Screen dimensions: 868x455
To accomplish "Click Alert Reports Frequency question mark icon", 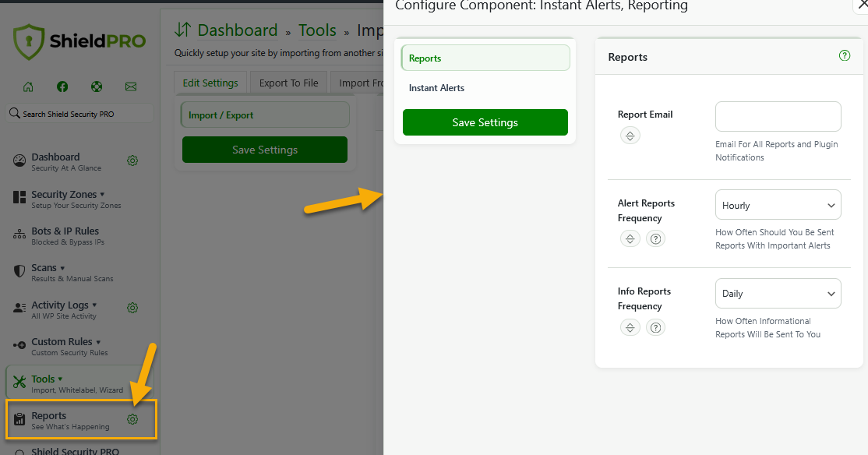I will point(655,239).
